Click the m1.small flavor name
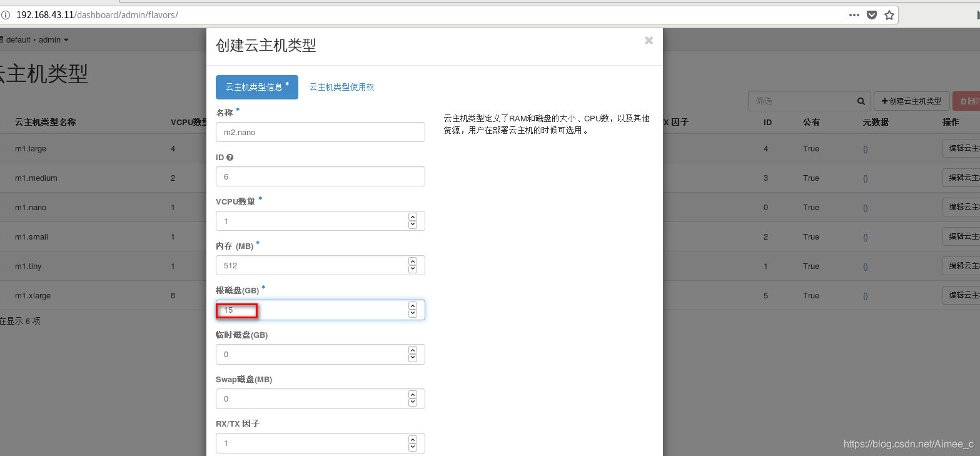 point(31,237)
